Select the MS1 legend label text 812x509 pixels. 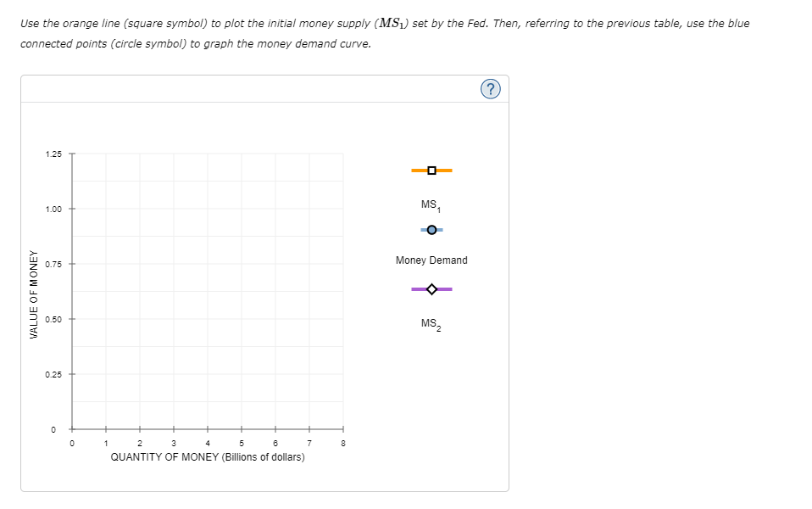coord(428,203)
